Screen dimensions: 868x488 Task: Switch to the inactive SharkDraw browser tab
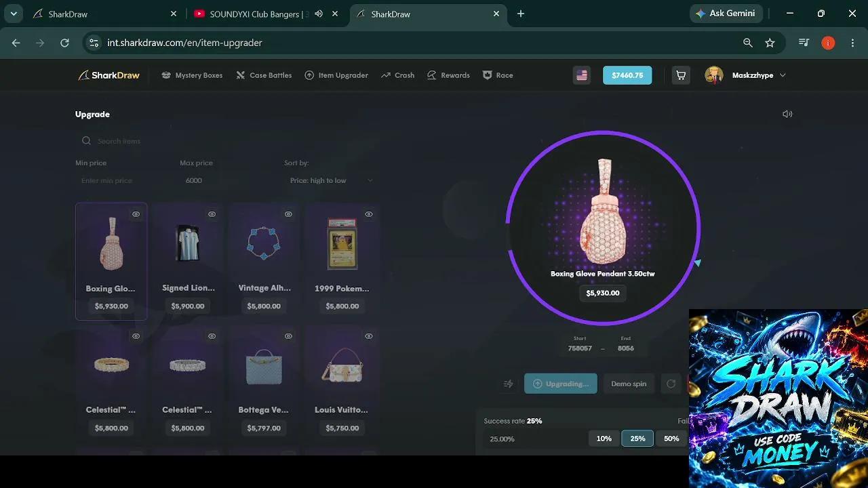[x=102, y=14]
